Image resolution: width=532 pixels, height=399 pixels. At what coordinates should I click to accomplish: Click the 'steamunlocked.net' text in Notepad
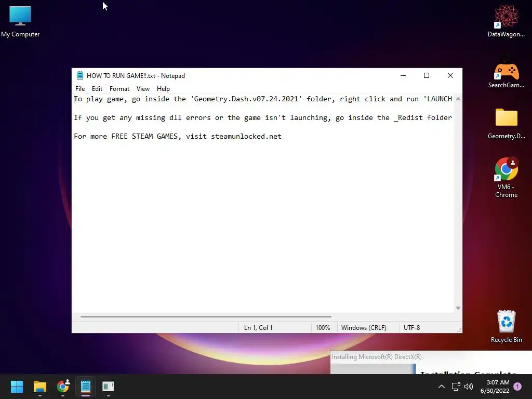[x=246, y=137]
